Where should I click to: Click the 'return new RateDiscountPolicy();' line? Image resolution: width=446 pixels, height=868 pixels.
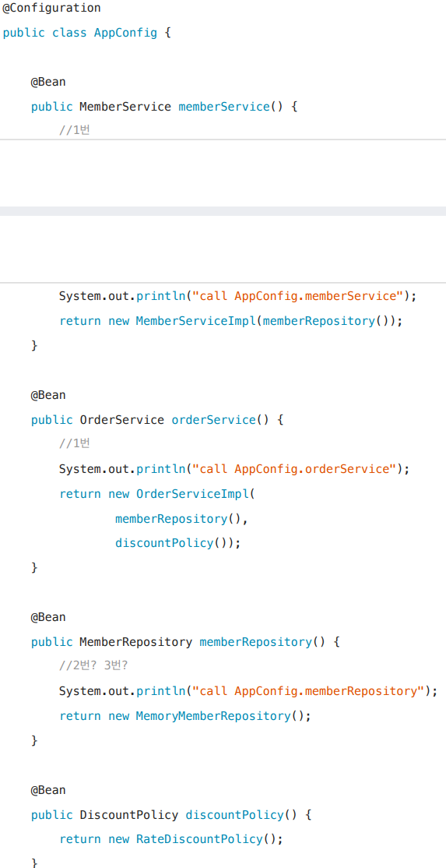click(x=171, y=839)
